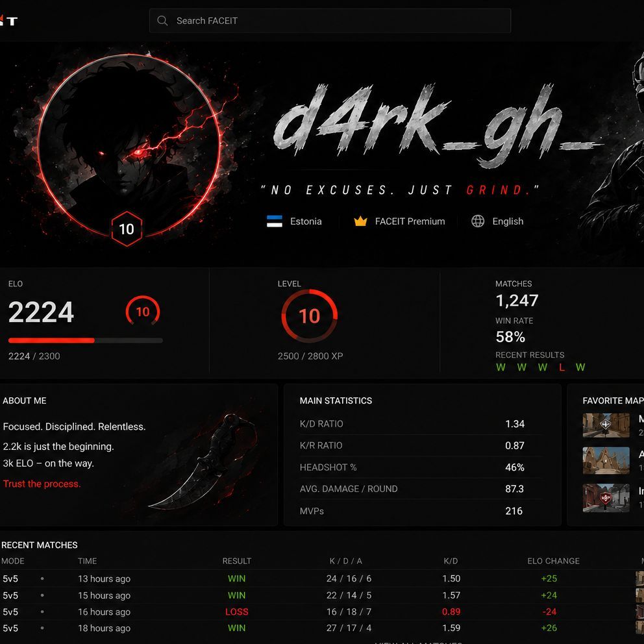Click the English language label
644x644 pixels.
click(x=508, y=221)
